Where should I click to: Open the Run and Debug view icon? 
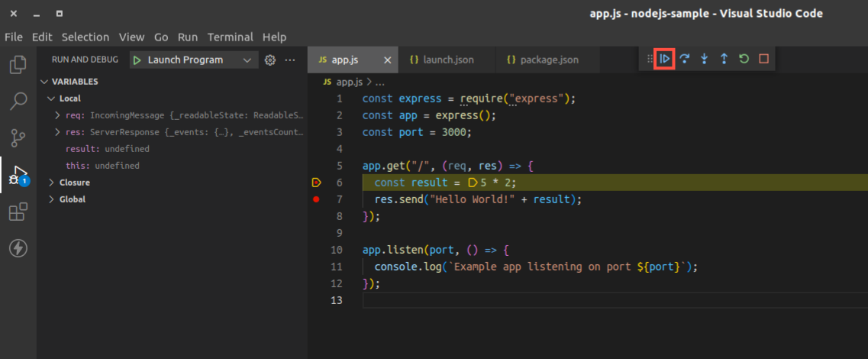coord(18,174)
